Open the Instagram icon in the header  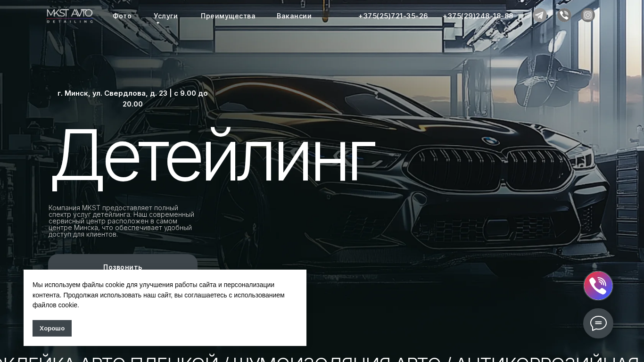pos(588,16)
